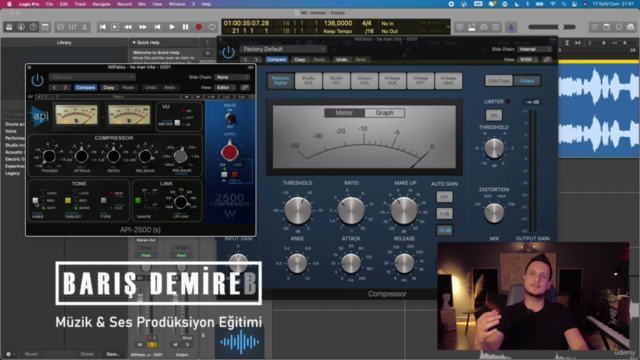The width and height of the screenshot is (640, 360).
Task: Click Side Chain view button in Compressor
Action: pos(499,81)
